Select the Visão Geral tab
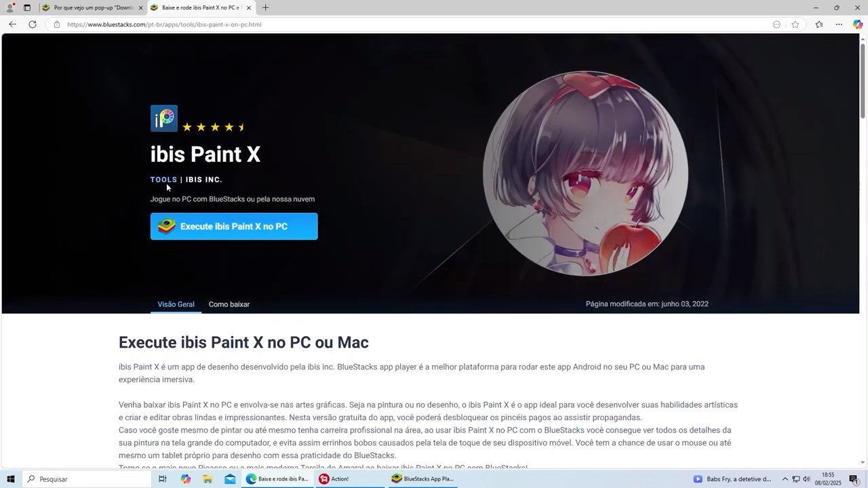Screen dimensions: 868x488 (x=176, y=304)
